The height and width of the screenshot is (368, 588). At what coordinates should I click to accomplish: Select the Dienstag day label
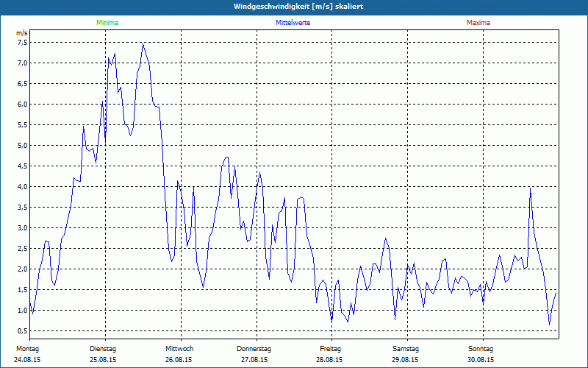click(103, 348)
